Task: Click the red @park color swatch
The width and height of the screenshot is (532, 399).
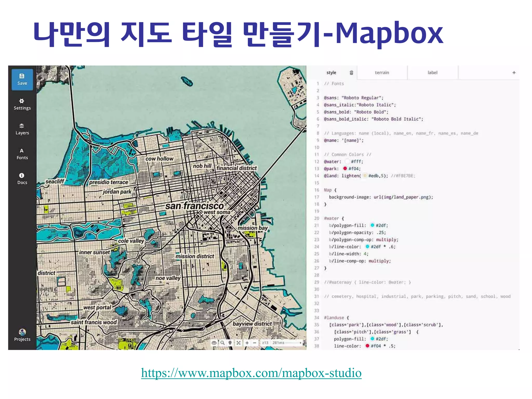Action: point(345,168)
